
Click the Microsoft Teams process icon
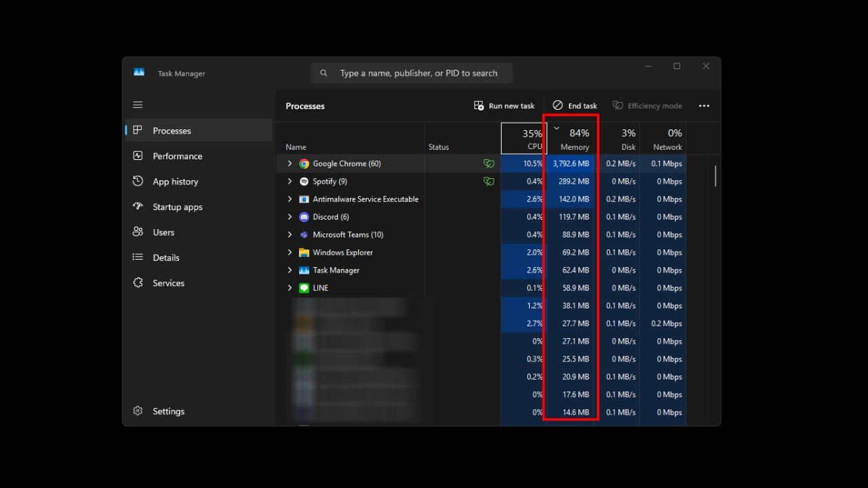click(x=304, y=235)
